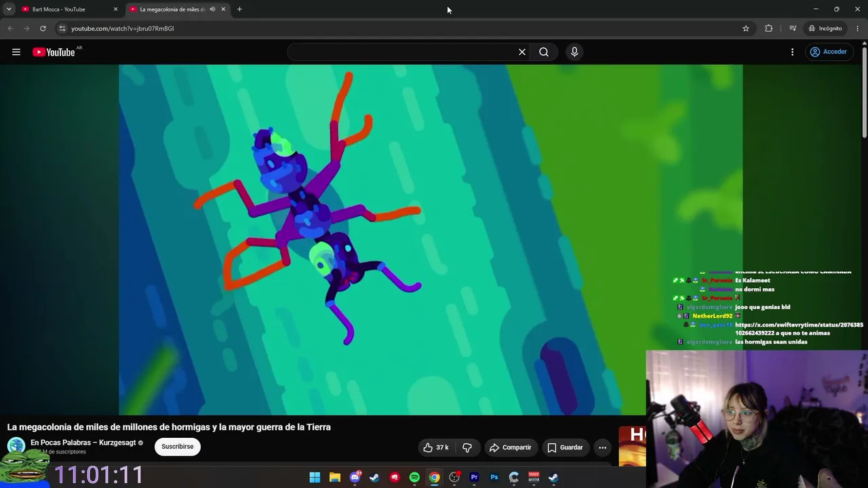Go back to the previous page
Screen dimensions: 868x488
click(10, 28)
